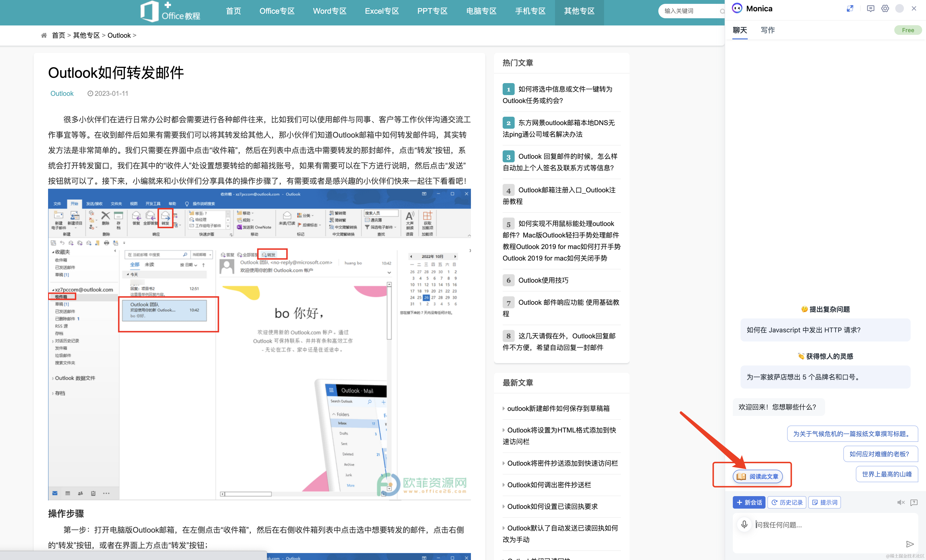Open the 提示词 prompts button

coord(825,503)
